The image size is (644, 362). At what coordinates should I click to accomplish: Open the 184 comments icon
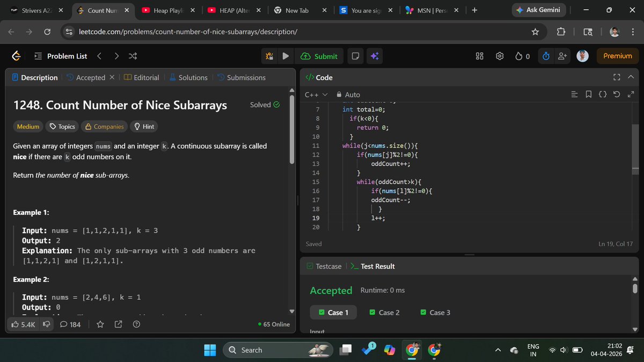(70, 324)
